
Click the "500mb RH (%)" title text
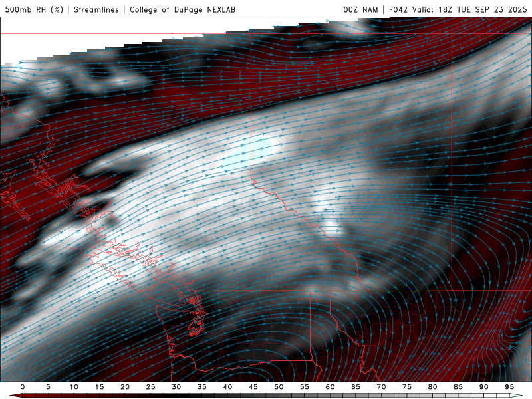coord(34,9)
